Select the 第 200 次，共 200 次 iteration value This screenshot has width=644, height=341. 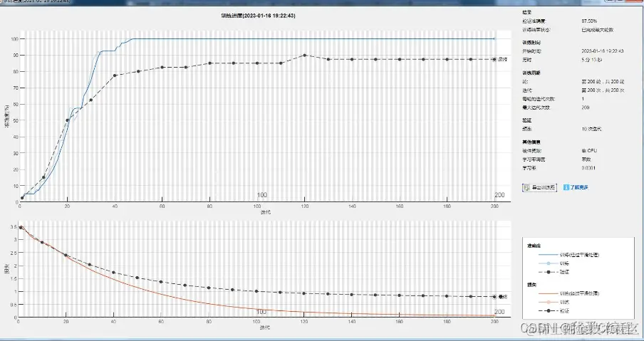tap(603, 90)
